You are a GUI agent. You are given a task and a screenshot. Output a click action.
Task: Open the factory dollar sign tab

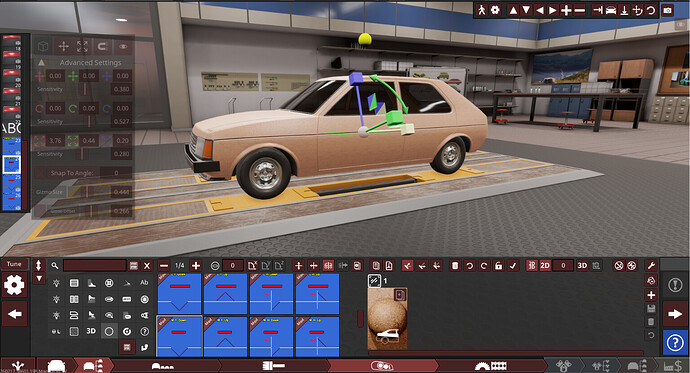click(672, 366)
